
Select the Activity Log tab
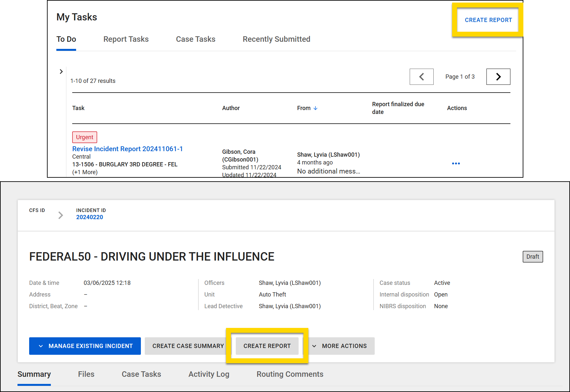[x=209, y=374]
